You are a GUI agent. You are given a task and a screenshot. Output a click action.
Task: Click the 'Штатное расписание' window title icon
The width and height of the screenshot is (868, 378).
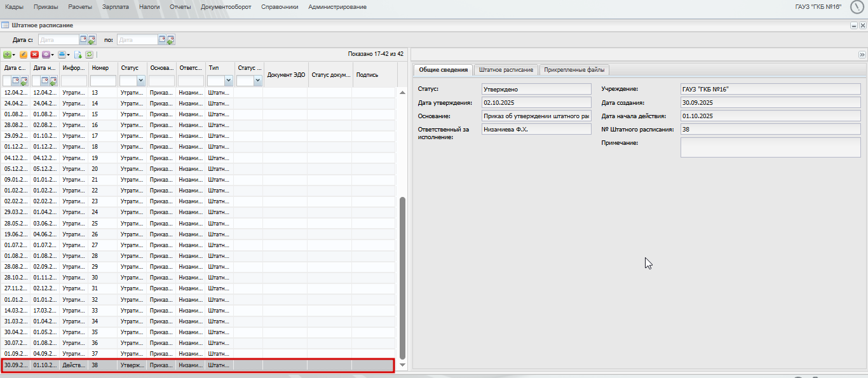[5, 25]
